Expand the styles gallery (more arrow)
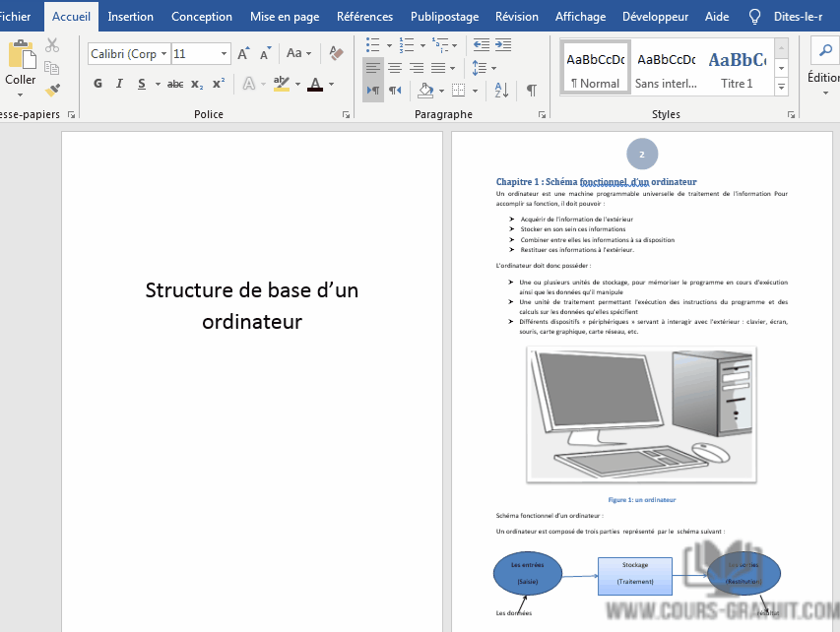840x632 pixels. [782, 87]
